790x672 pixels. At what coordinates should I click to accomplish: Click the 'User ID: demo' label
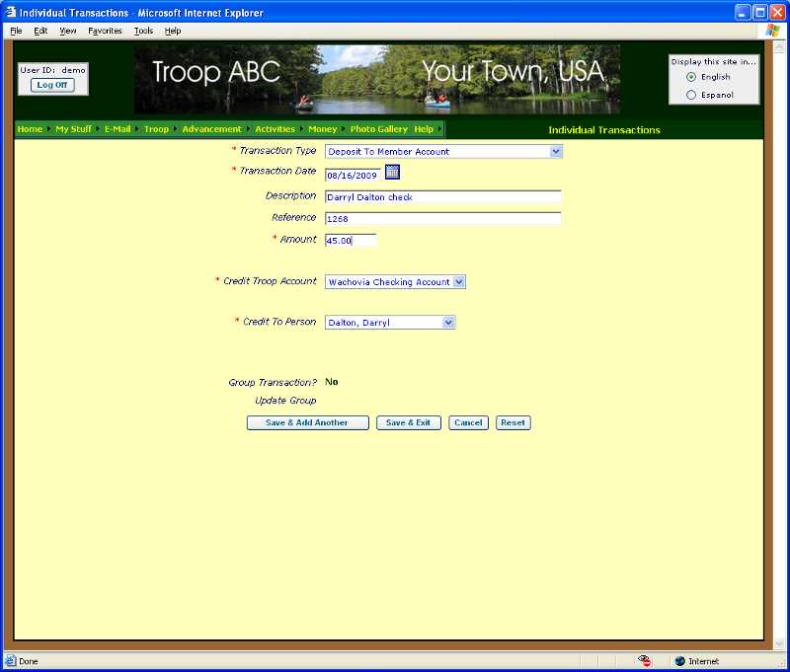click(x=53, y=70)
